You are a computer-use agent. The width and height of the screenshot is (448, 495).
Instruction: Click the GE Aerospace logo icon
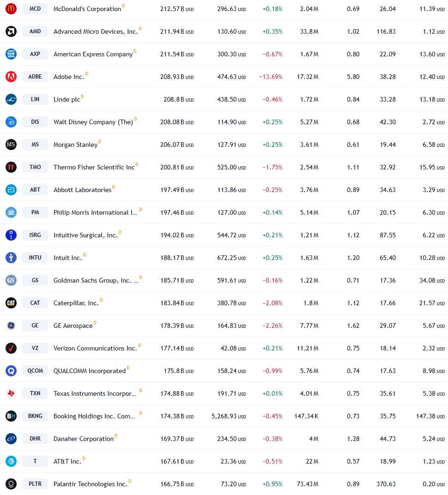click(x=11, y=326)
